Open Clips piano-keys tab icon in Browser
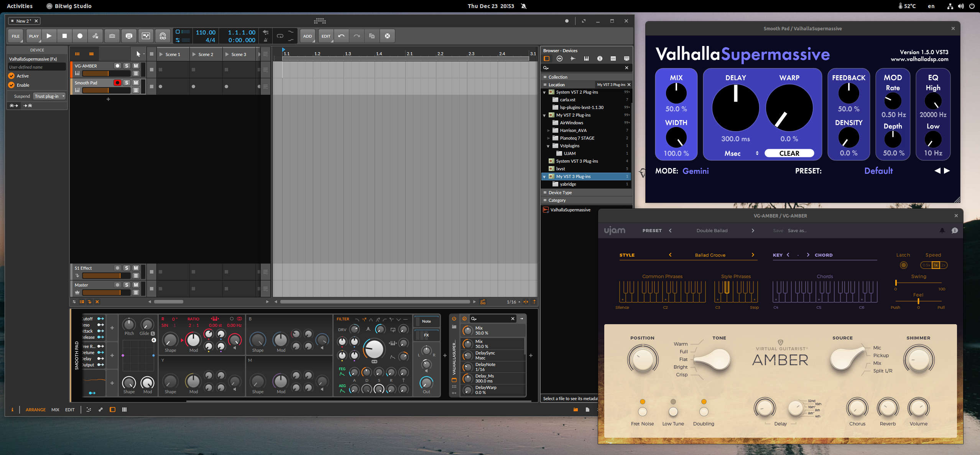This screenshot has height=455, width=980. click(x=586, y=59)
